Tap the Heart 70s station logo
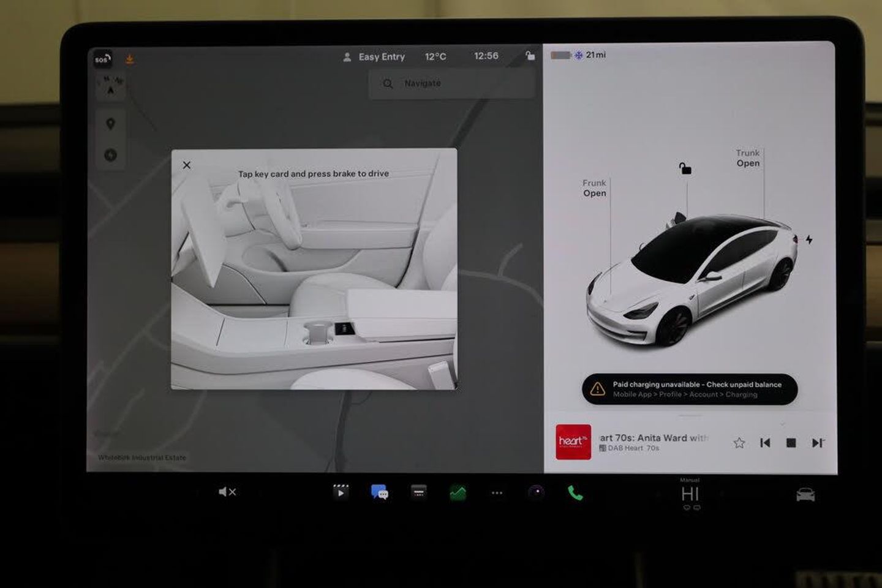Viewport: 882px width, 588px height. tap(573, 442)
